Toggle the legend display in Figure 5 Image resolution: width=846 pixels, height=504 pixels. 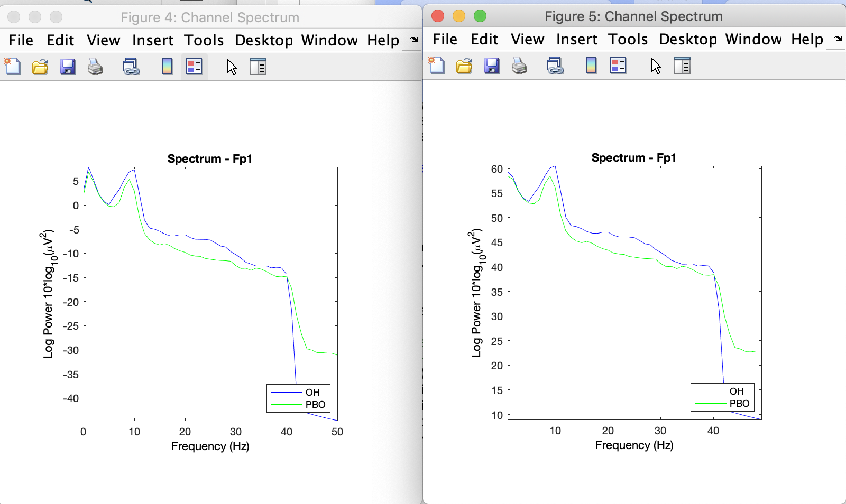tap(619, 66)
